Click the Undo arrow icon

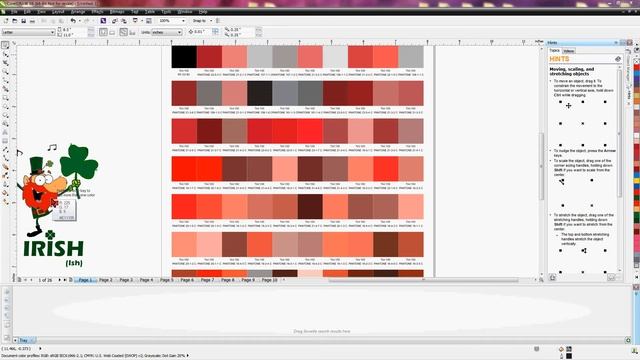tap(73, 21)
